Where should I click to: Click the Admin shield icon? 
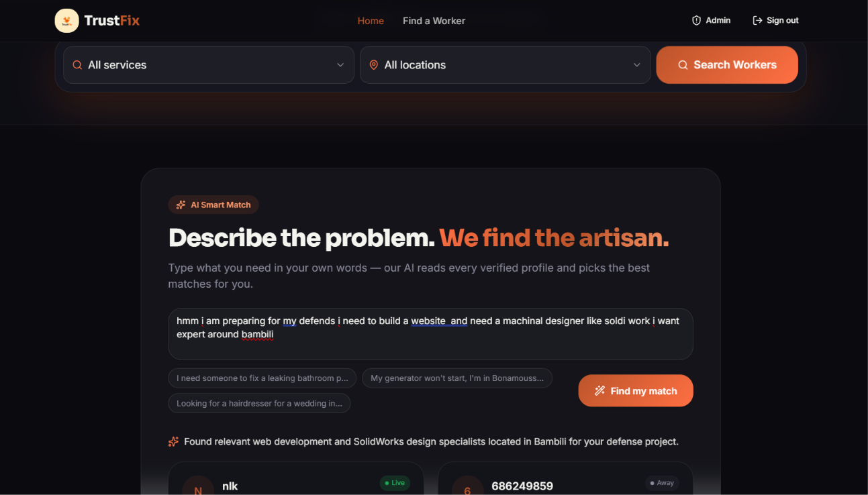coord(696,21)
